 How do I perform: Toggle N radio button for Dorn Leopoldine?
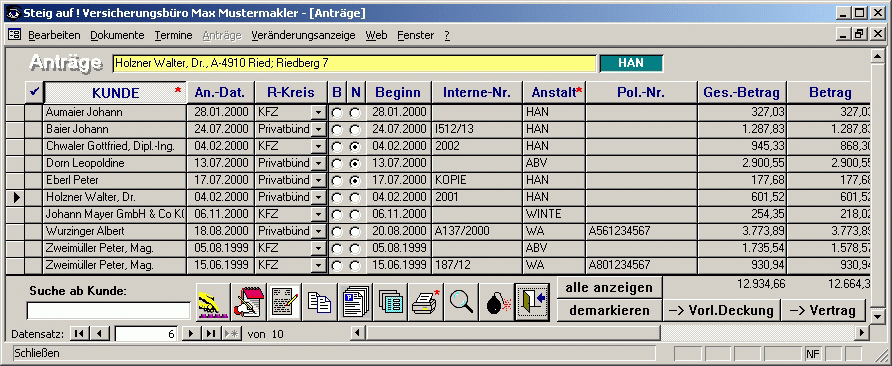(x=355, y=165)
